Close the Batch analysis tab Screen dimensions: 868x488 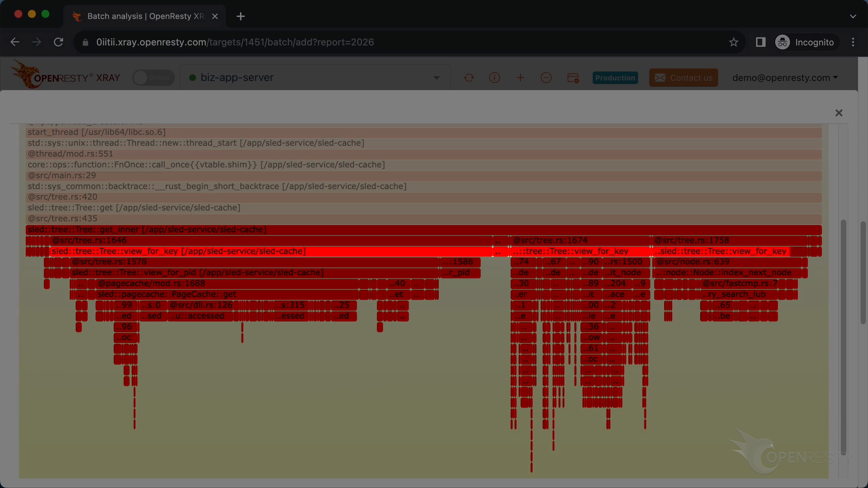(x=215, y=16)
